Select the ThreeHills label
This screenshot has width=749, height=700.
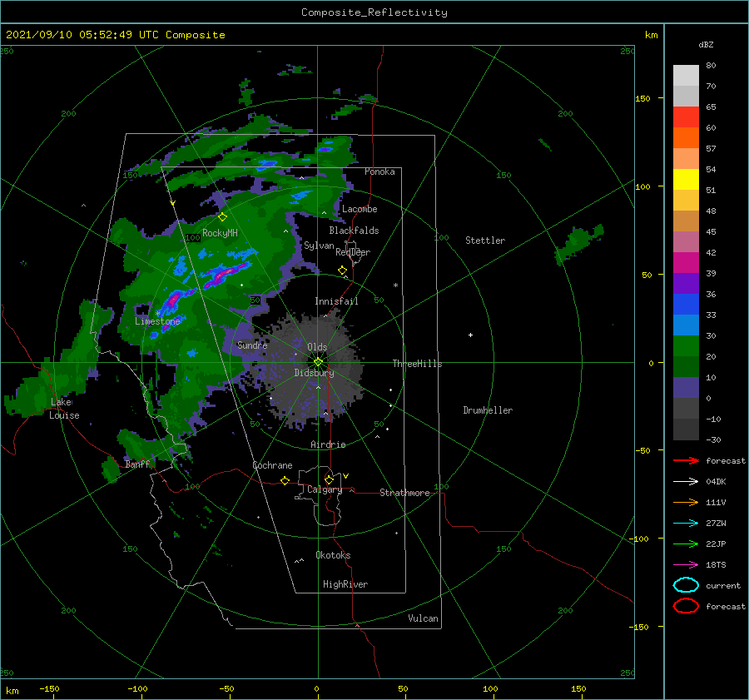coord(418,364)
